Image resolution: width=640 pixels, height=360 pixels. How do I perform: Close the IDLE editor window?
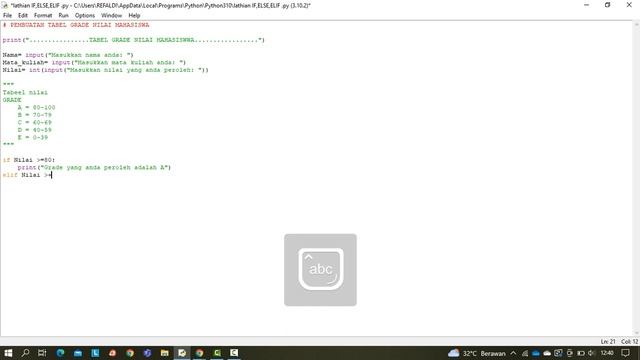pos(629,5)
